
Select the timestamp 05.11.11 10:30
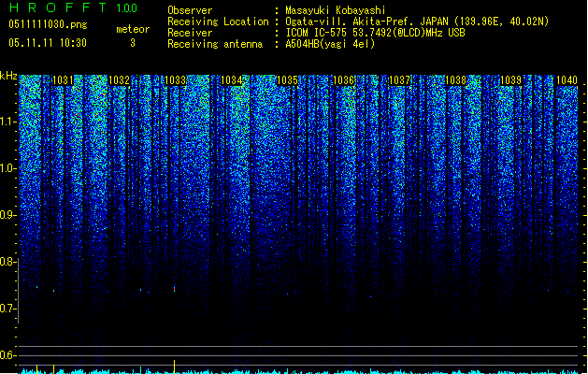pyautogui.click(x=48, y=43)
